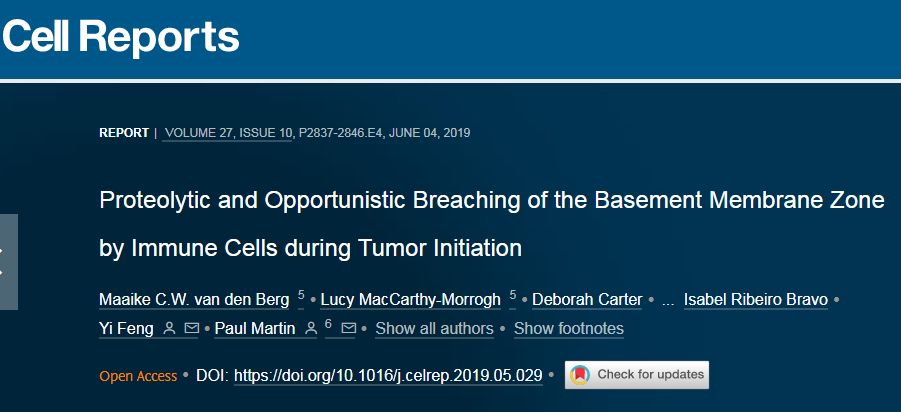Image resolution: width=901 pixels, height=412 pixels.
Task: Expand the full list with Show all authors
Action: pos(434,329)
